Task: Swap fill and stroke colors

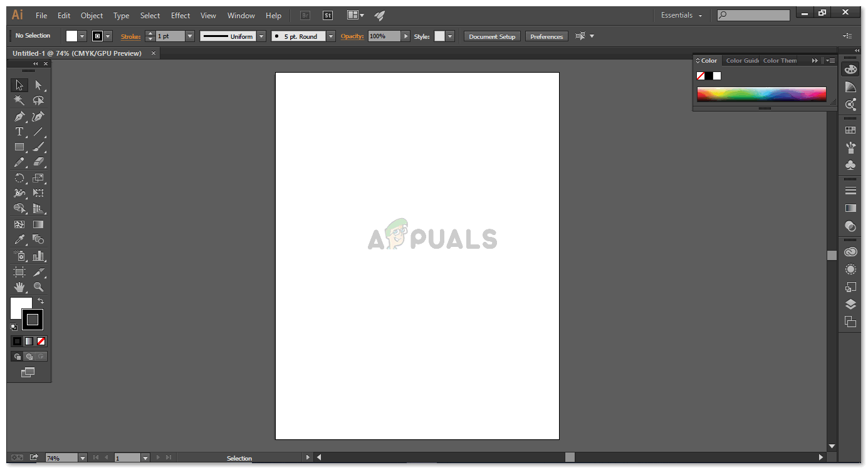Action: [41, 301]
